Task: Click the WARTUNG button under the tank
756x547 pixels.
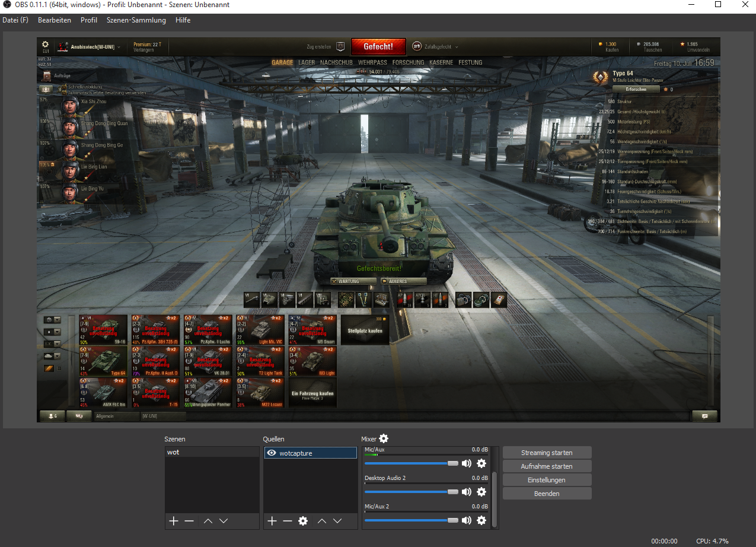Action: tap(353, 281)
